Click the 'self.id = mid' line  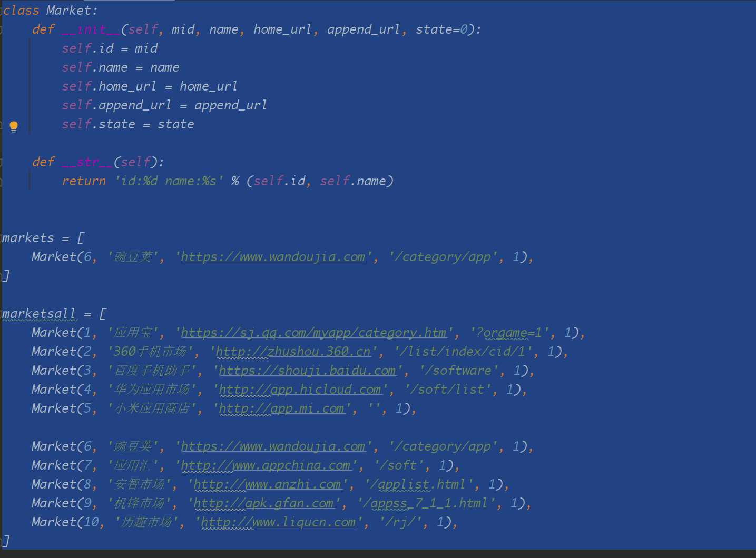(x=110, y=48)
